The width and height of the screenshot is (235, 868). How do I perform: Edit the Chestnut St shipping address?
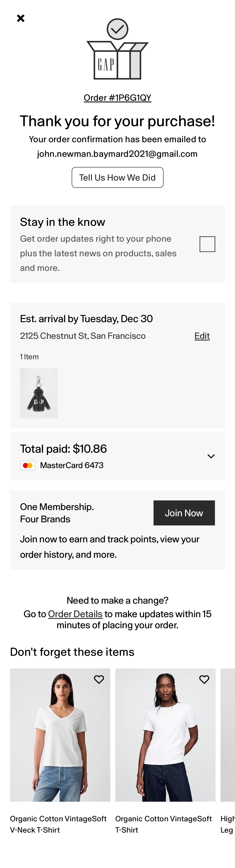point(202,336)
